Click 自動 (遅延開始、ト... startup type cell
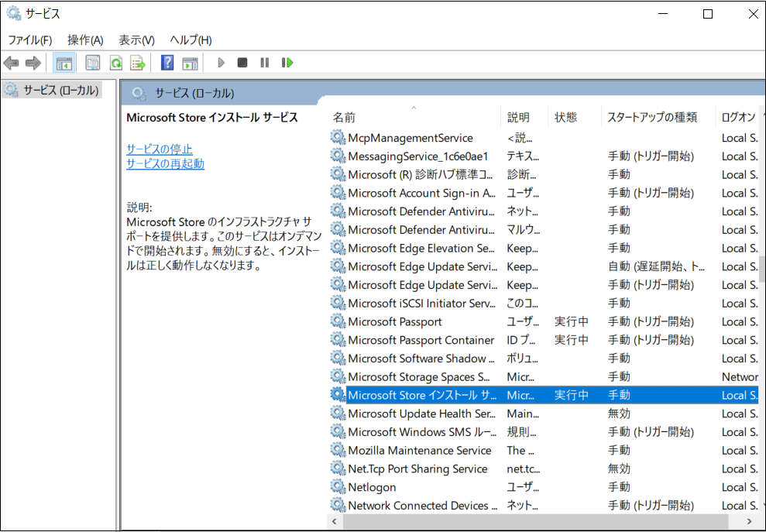 656,266
